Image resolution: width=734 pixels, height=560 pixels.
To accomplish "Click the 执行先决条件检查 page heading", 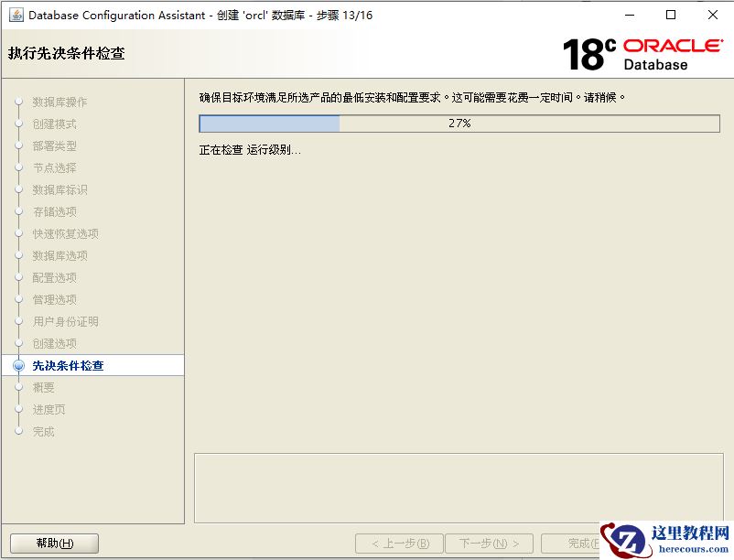I will (67, 53).
